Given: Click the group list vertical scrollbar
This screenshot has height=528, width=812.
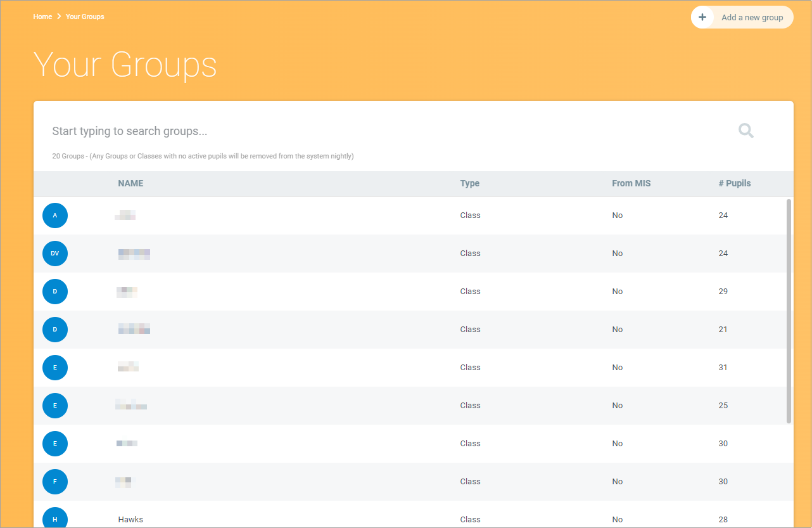Looking at the screenshot, I should [x=789, y=311].
